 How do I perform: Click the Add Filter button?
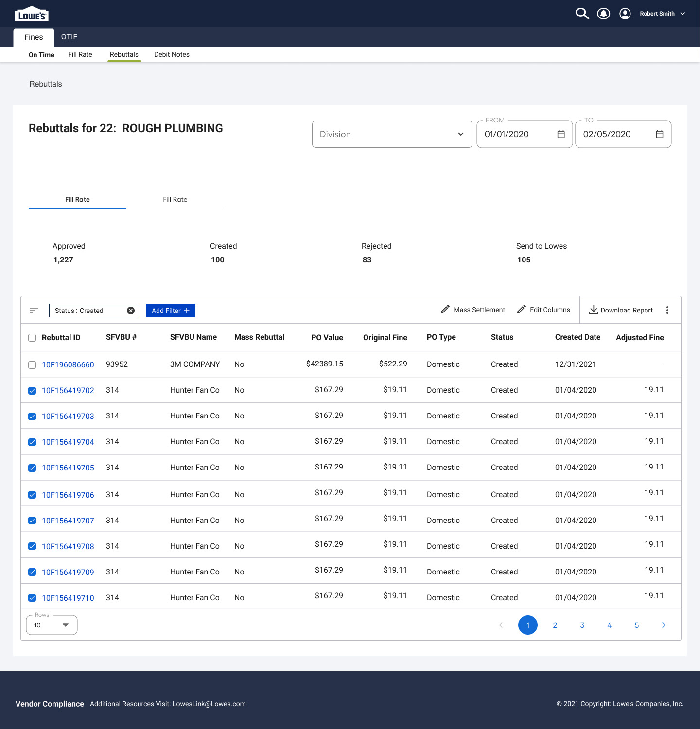170,311
